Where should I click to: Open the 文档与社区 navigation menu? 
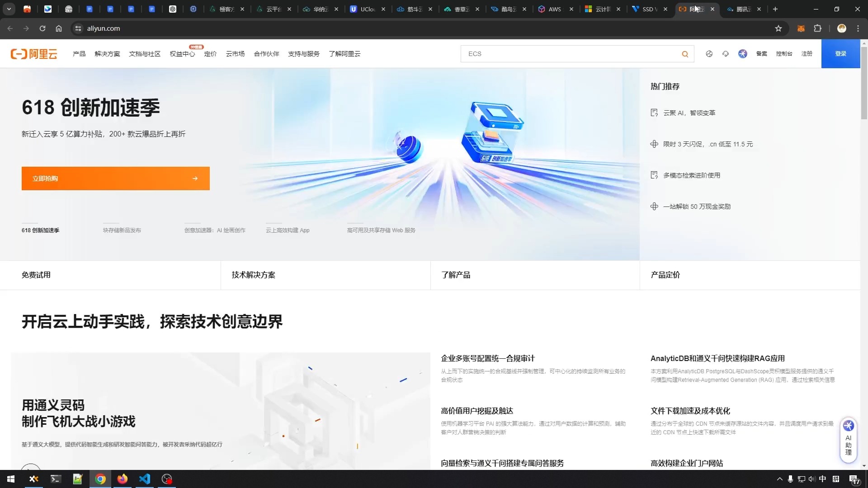click(x=145, y=54)
